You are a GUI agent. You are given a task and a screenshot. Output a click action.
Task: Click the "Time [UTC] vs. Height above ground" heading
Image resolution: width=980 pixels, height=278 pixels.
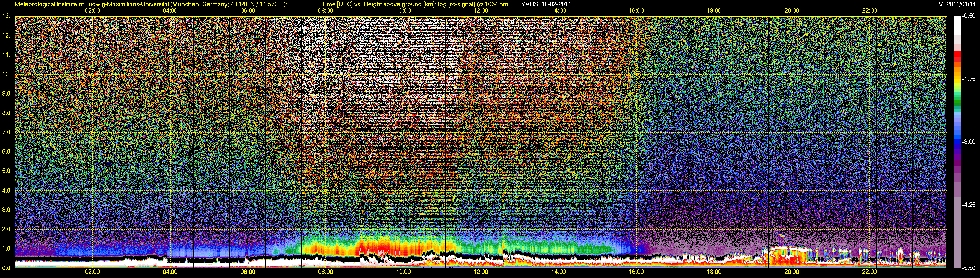tap(415, 4)
